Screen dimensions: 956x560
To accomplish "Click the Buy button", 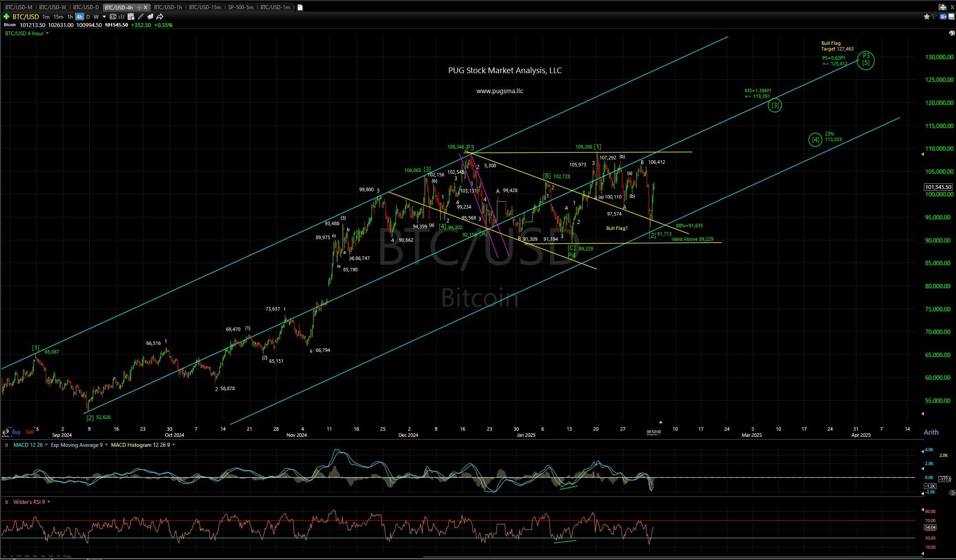I will 16,432.
